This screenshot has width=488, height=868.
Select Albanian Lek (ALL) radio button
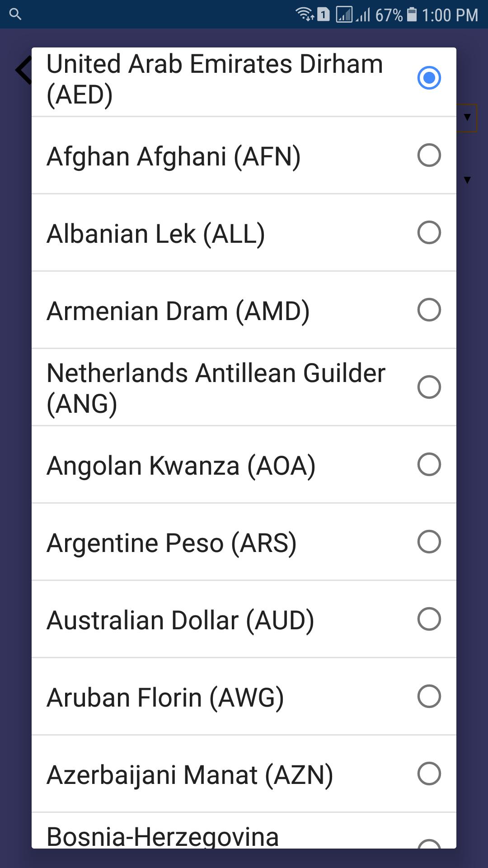[x=429, y=232]
